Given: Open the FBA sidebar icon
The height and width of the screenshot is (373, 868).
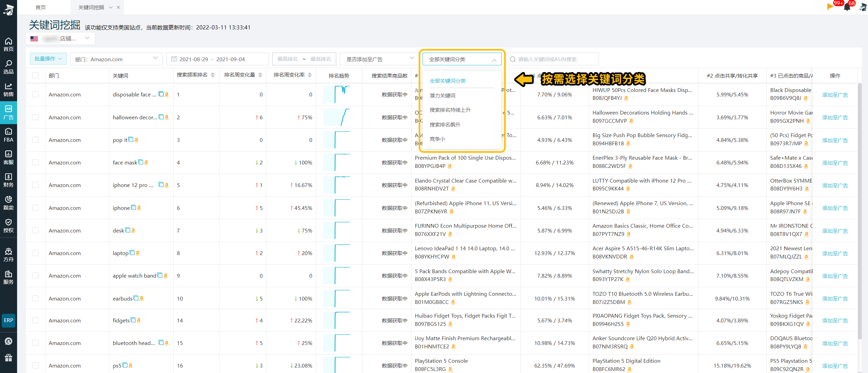Looking at the screenshot, I should click(8, 135).
